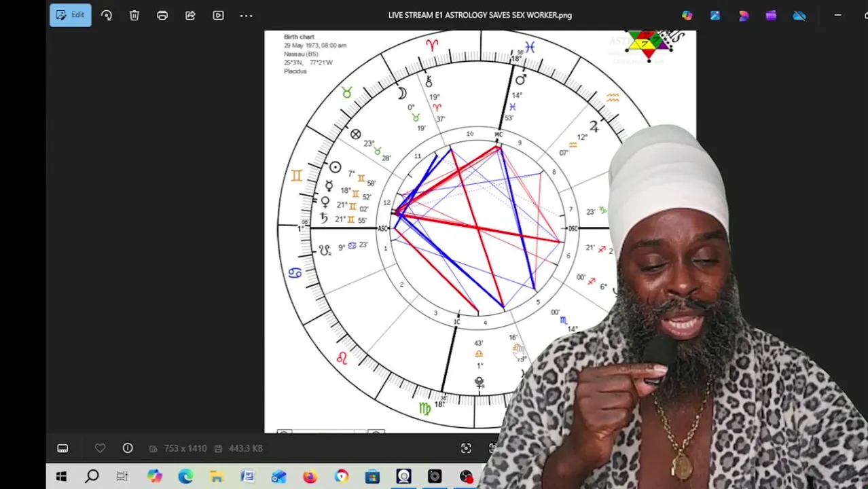The image size is (868, 489).
Task: Toggle the filmstrip view icon
Action: pos(62,448)
